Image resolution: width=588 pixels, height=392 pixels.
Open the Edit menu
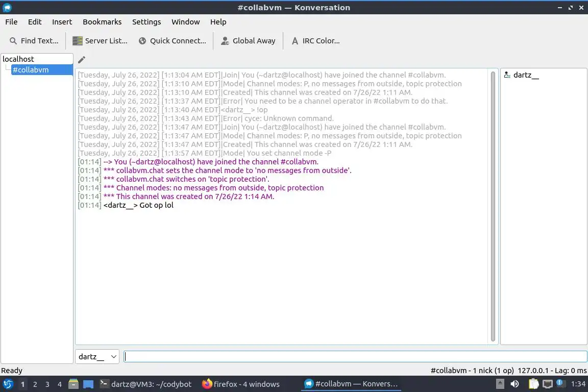tap(35, 22)
